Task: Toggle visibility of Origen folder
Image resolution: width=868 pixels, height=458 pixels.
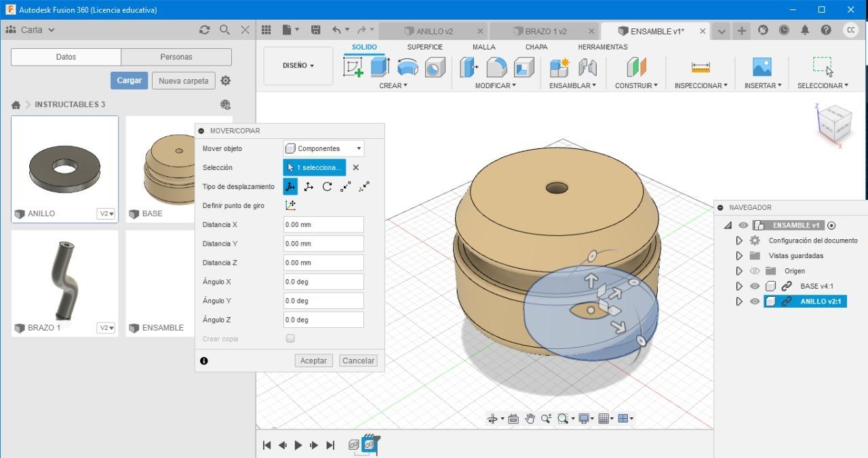Action: pyautogui.click(x=755, y=271)
